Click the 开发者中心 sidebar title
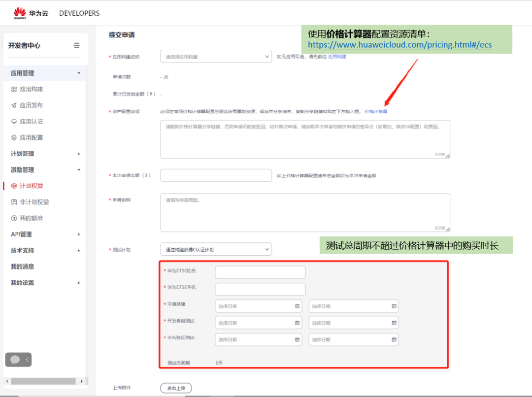532x397 pixels. 24,45
